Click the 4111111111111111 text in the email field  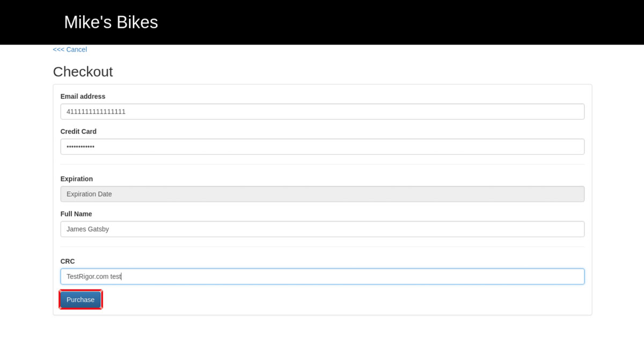click(96, 111)
